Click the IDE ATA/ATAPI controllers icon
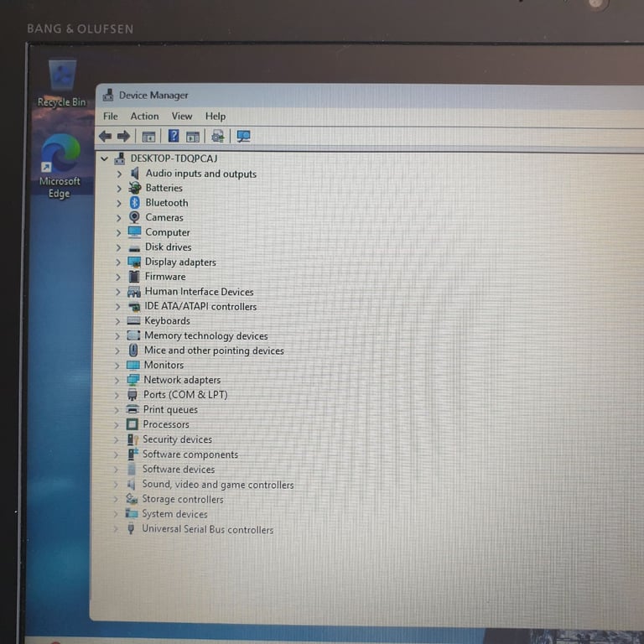The height and width of the screenshot is (644, 644). click(134, 307)
